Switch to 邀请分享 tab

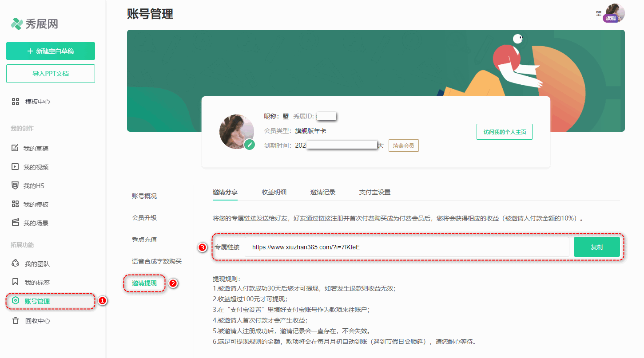225,192
